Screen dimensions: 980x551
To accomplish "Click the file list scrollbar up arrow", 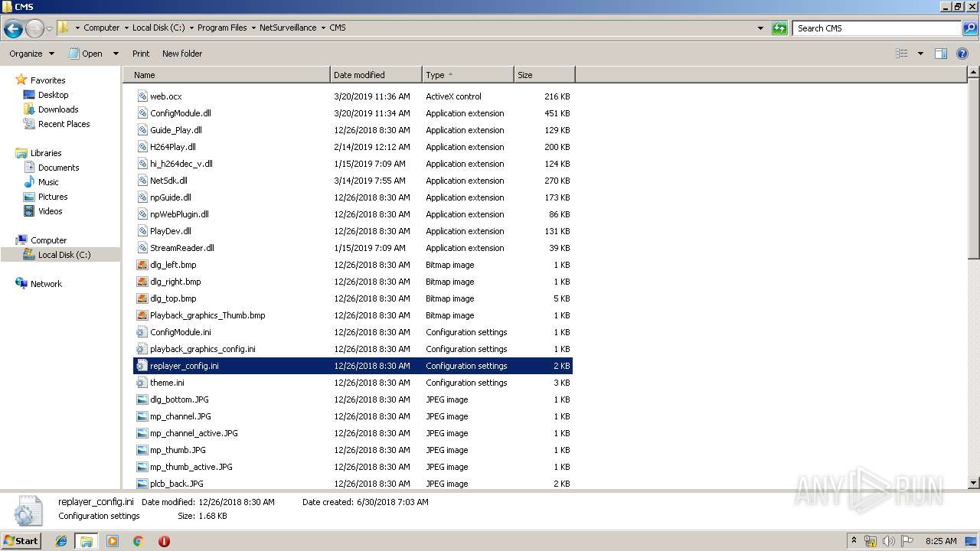I will pyautogui.click(x=973, y=73).
